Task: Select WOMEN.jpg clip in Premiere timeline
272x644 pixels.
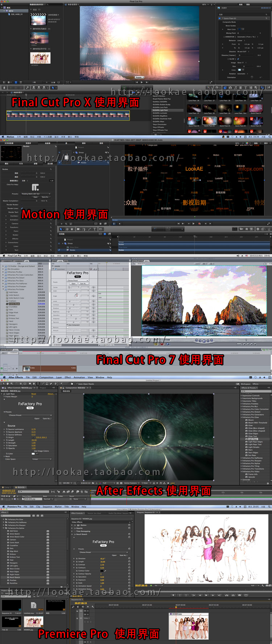Action: (189, 626)
